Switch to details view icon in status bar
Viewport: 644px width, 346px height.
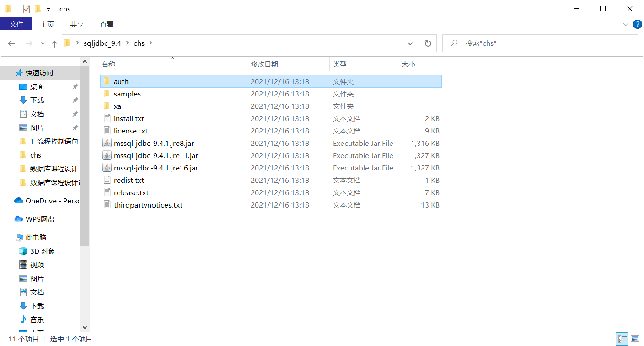click(x=623, y=339)
